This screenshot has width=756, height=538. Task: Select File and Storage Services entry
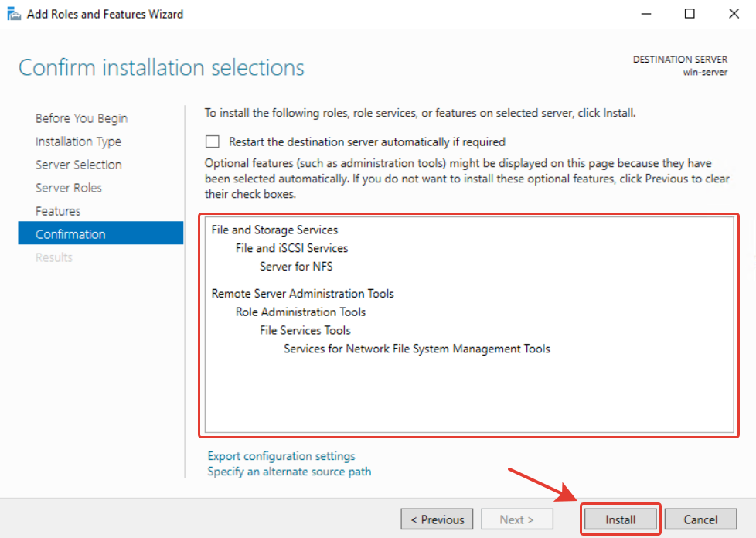click(x=275, y=230)
